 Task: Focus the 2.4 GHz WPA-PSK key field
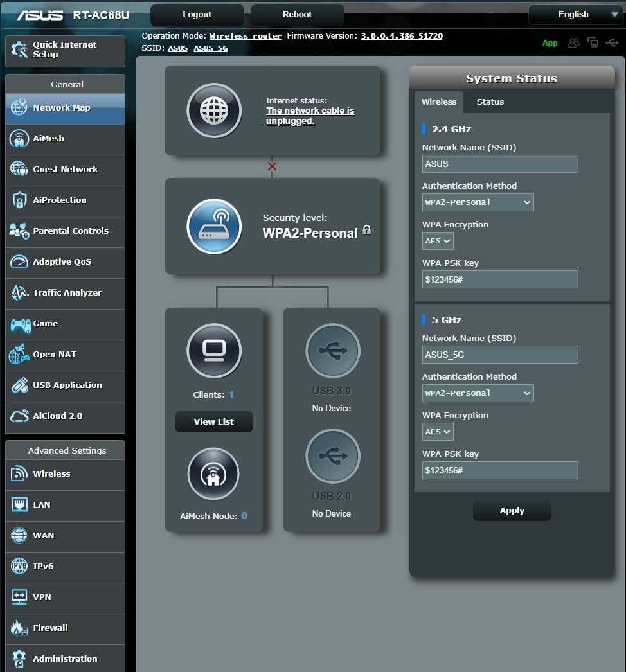[500, 279]
